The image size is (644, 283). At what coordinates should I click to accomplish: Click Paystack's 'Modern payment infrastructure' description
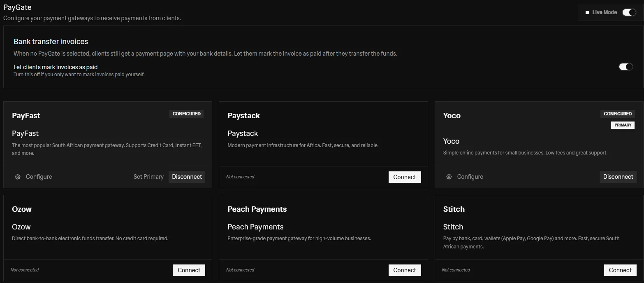click(x=303, y=145)
